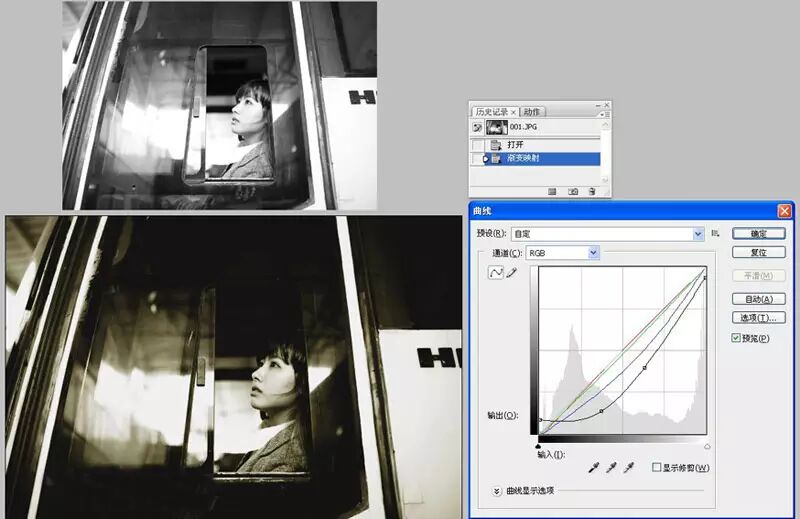This screenshot has height=519, width=800.
Task: Click the 复位 button
Action: point(759,252)
